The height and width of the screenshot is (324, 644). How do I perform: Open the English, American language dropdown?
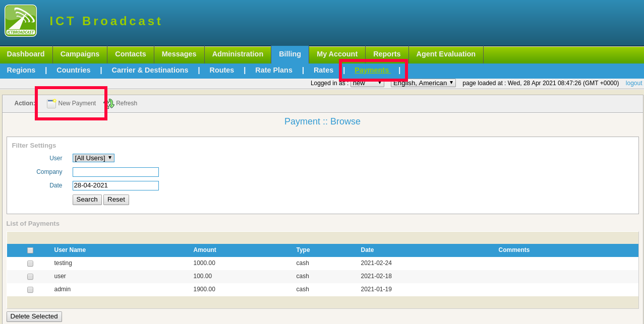point(423,83)
